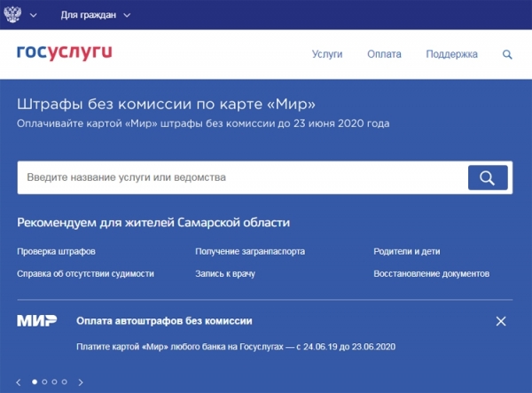
Task: Go to previous banner slide arrow
Action: coord(19,382)
